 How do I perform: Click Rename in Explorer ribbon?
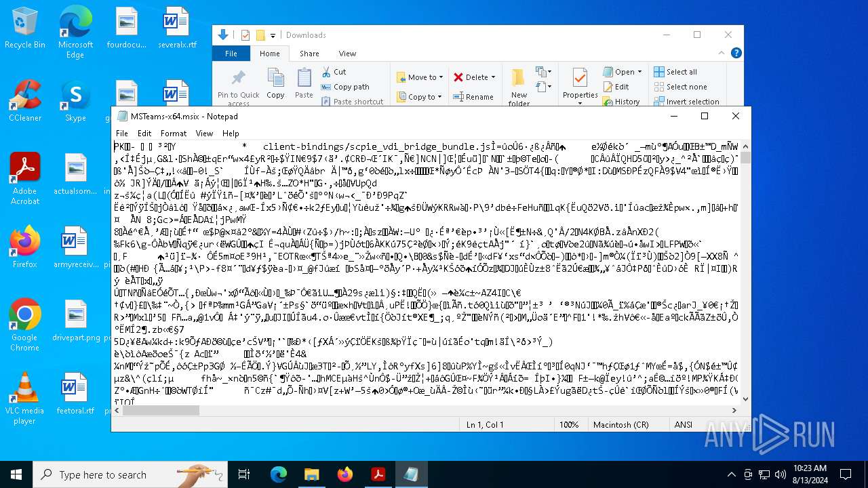coord(473,97)
